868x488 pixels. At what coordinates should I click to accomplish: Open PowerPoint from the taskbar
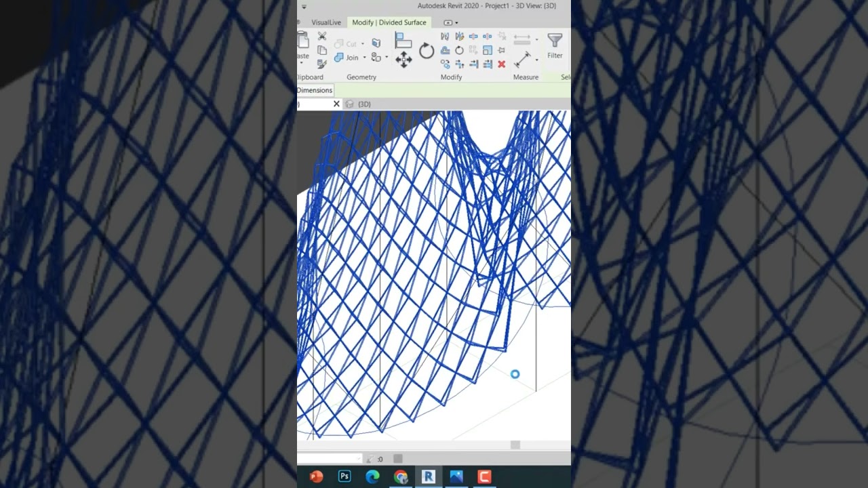(316, 476)
